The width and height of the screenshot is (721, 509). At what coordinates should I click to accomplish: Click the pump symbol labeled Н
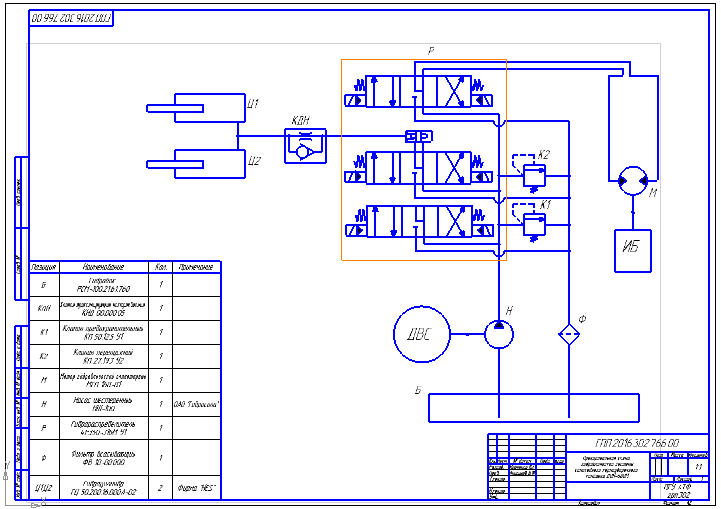[499, 334]
